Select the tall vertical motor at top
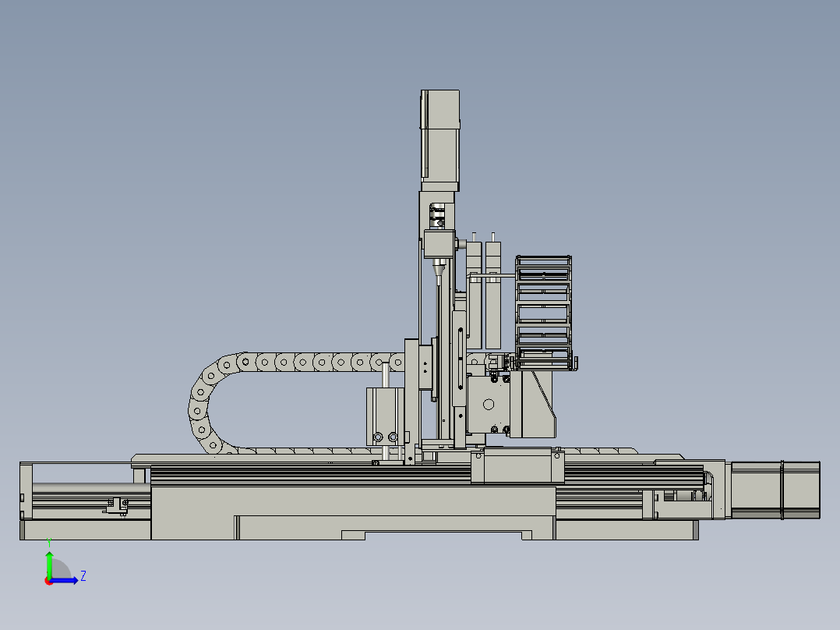This screenshot has height=630, width=840. click(x=439, y=140)
